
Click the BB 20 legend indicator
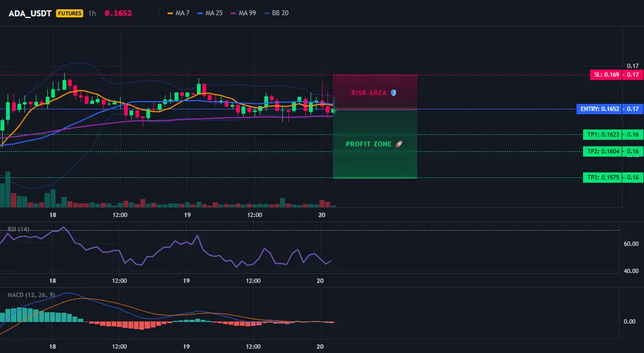point(276,13)
